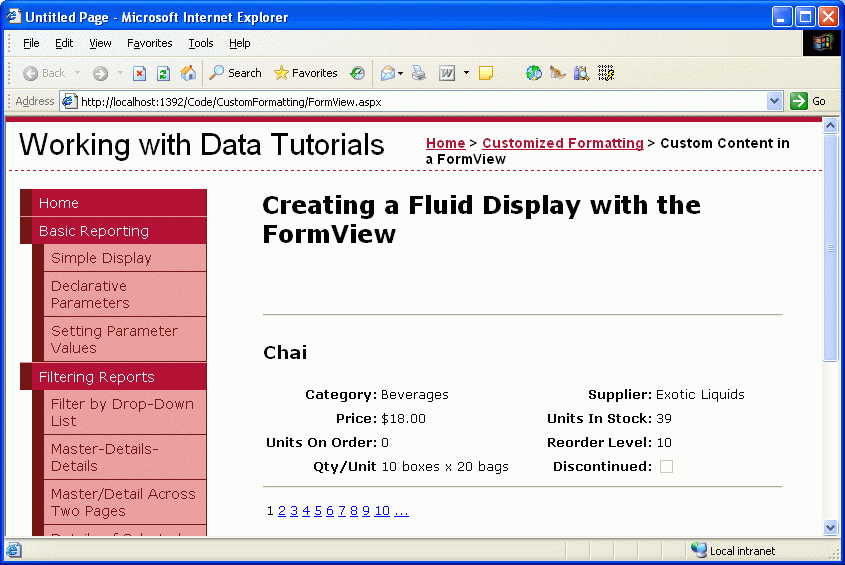
Task: Open the Back button history dropdown arrow
Action: 78,73
